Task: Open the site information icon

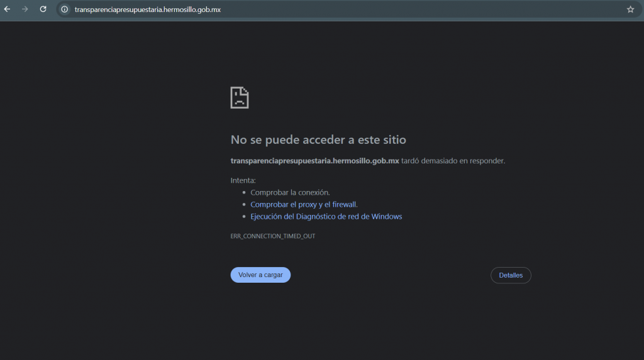Action: [x=64, y=9]
